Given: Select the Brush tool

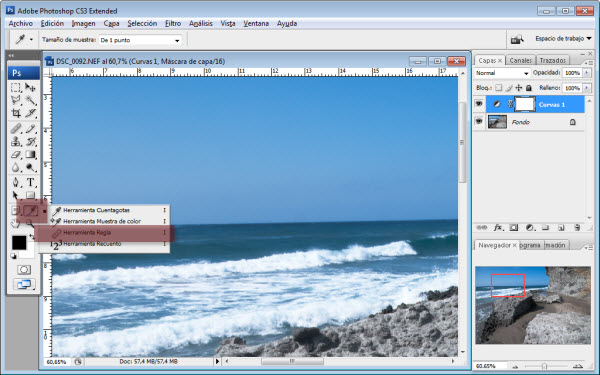Looking at the screenshot, I should [x=31, y=129].
